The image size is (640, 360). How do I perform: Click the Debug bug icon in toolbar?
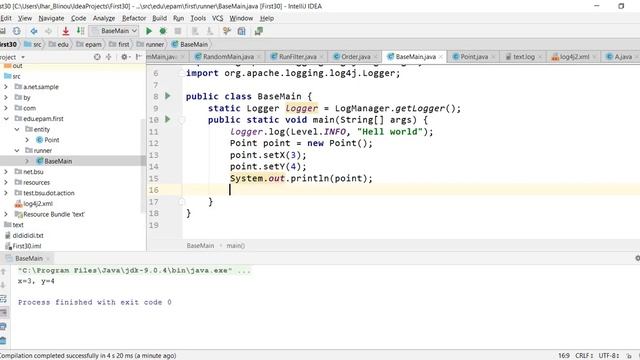click(163, 31)
